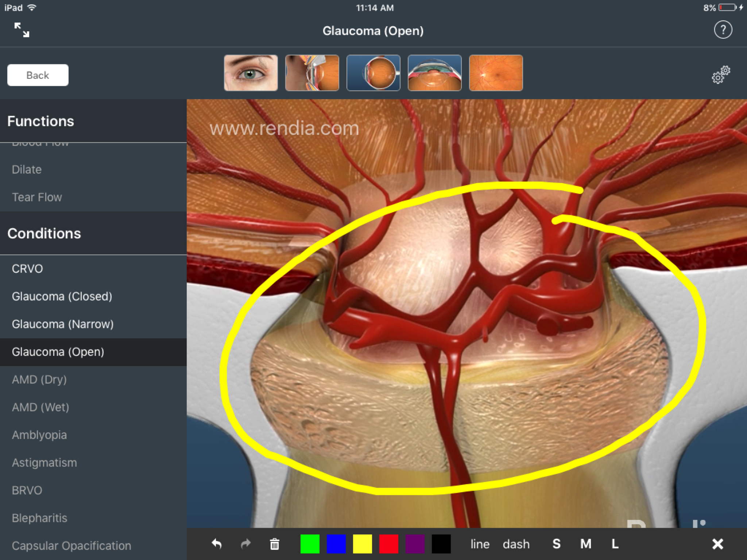This screenshot has width=747, height=560.
Task: Pick the purple color swatch
Action: [x=415, y=544]
